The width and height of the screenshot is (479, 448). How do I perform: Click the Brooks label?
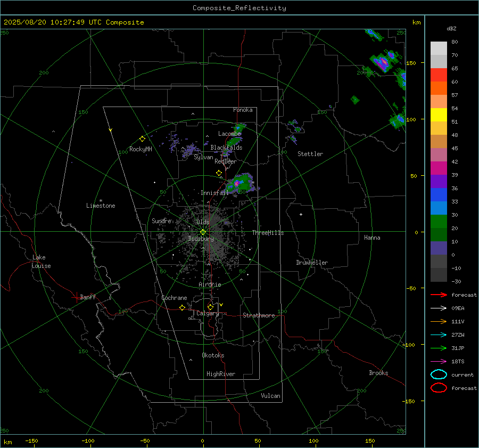point(378,373)
